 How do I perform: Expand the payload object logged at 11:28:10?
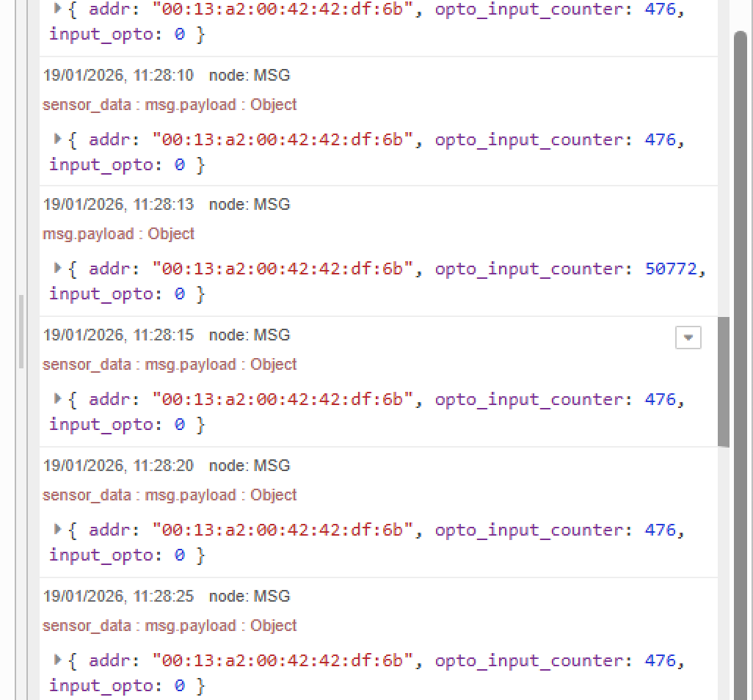point(58,139)
